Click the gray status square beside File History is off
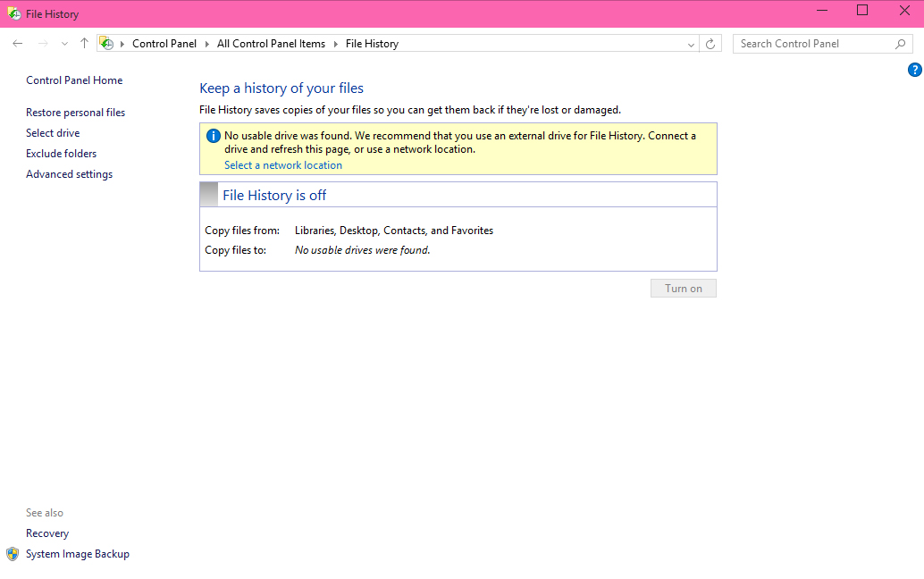 (208, 195)
